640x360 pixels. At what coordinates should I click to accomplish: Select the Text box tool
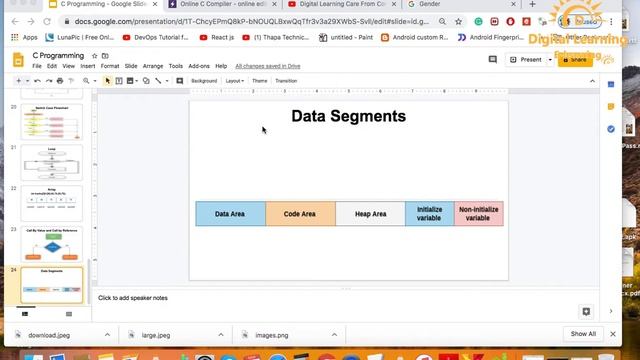[119, 81]
